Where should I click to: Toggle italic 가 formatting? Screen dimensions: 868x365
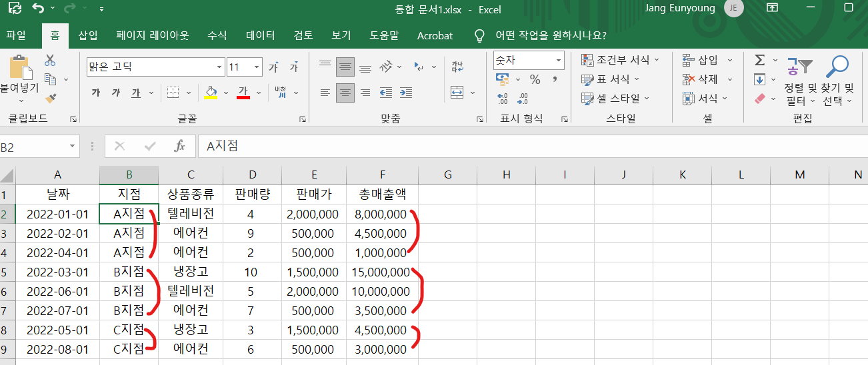(x=116, y=93)
